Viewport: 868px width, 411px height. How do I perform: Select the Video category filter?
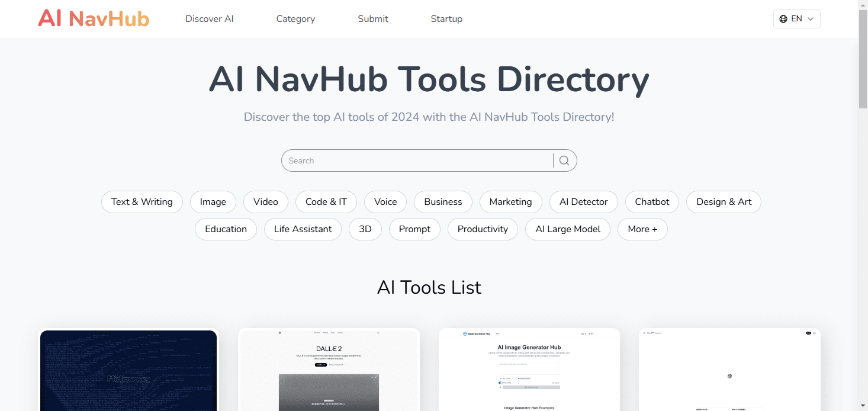tap(265, 202)
